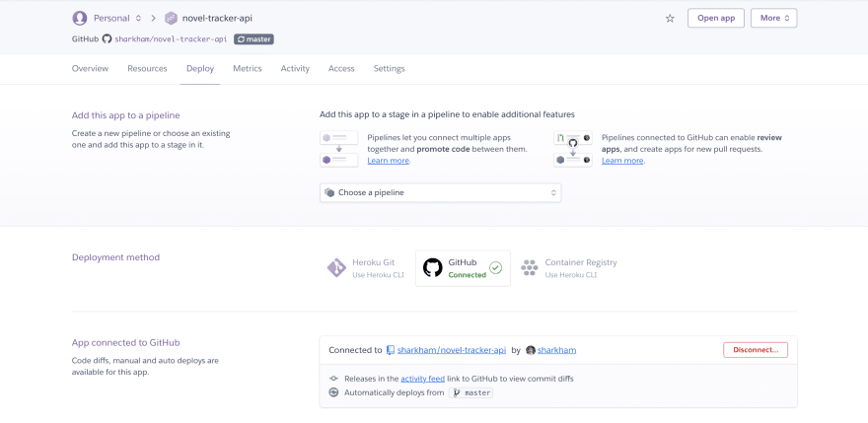Select the Deploy tab

click(x=200, y=69)
